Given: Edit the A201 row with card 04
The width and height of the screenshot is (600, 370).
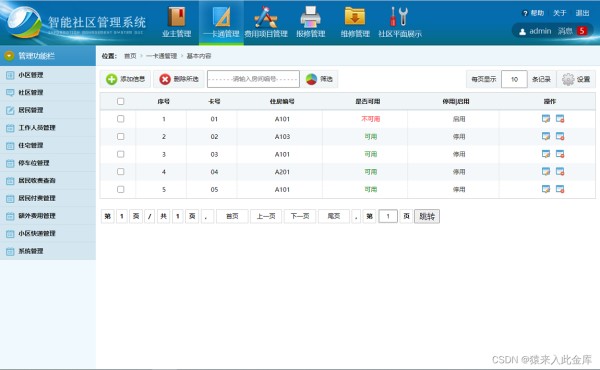Looking at the screenshot, I should pyautogui.click(x=546, y=171).
